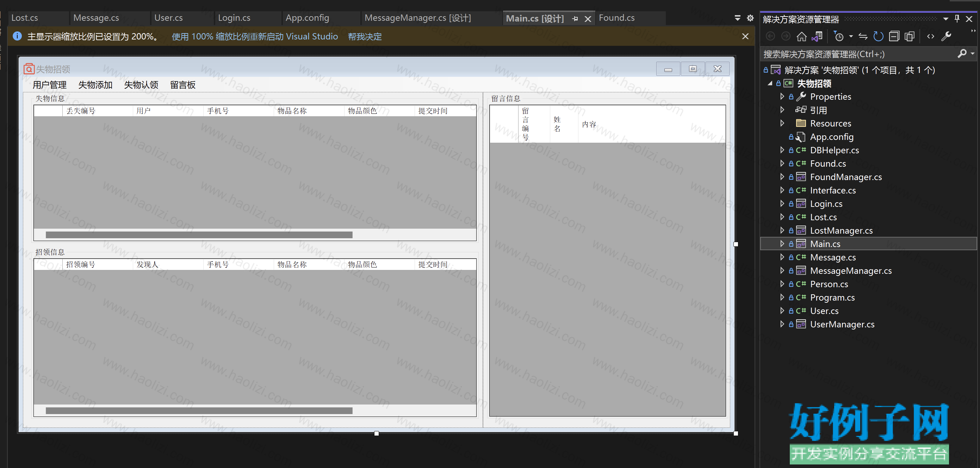Image resolution: width=980 pixels, height=468 pixels.
Task: Close the Main.cs [设计] tab
Action: [588, 19]
